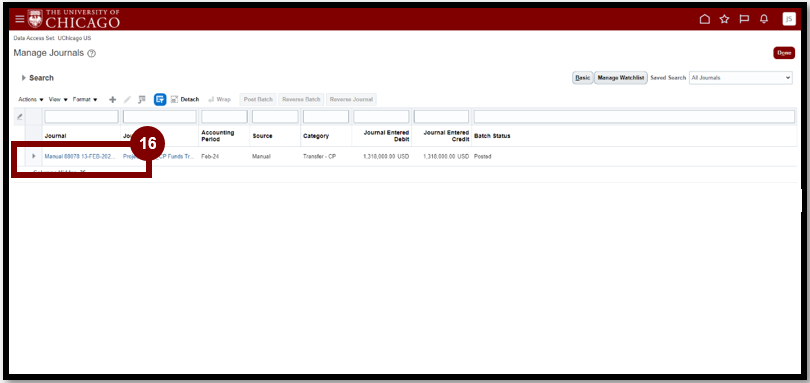The height and width of the screenshot is (383, 810).
Task: Click the Manage Watchlist button
Action: [x=621, y=78]
